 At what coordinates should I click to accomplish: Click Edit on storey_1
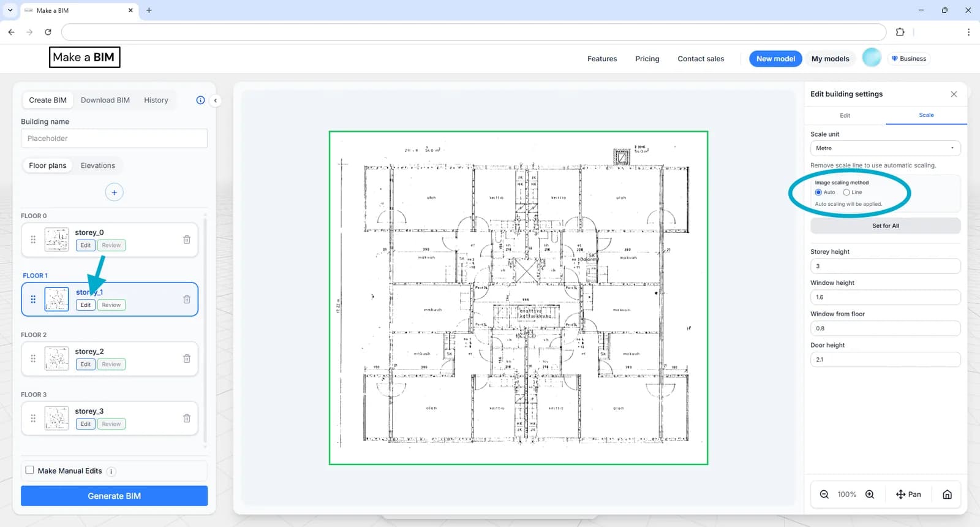[x=86, y=305]
